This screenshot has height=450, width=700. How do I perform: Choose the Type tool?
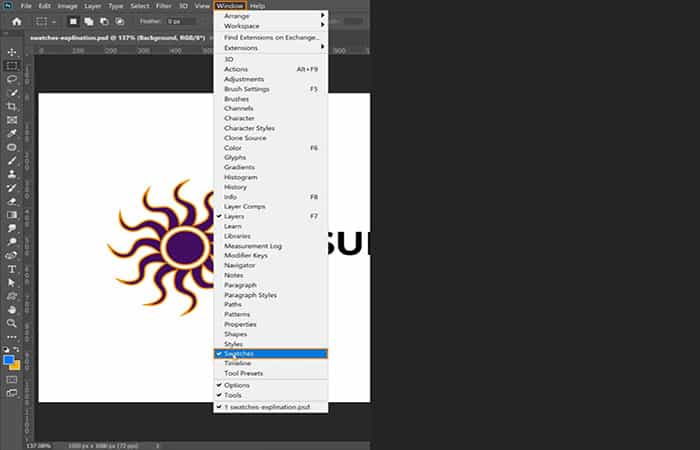click(12, 269)
